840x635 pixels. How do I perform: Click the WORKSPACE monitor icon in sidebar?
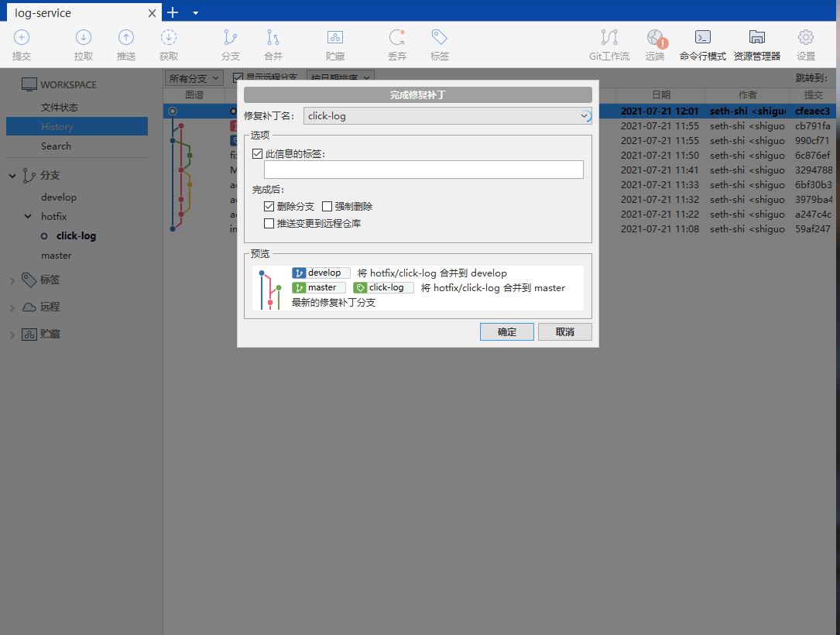tap(29, 84)
